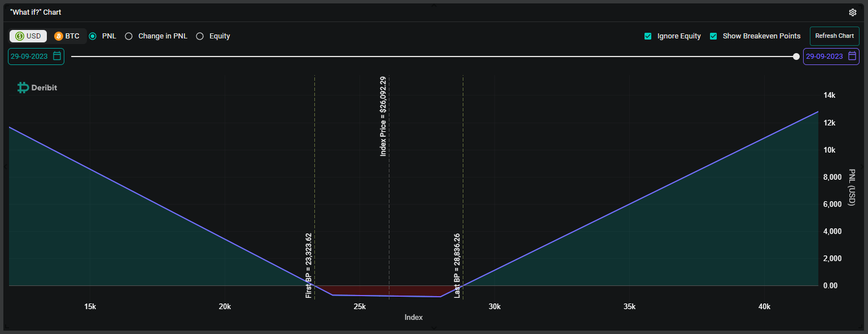
Task: Click the 15k index axis label
Action: click(x=90, y=306)
